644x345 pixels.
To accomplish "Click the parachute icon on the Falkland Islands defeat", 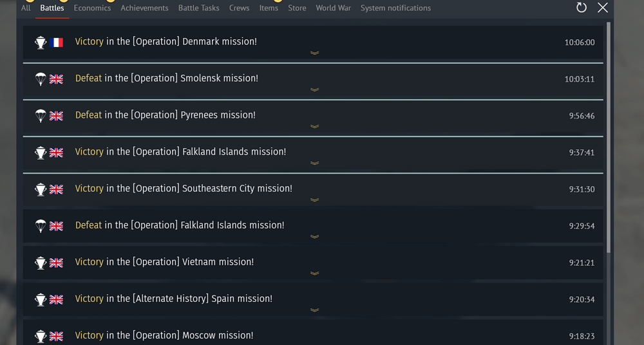I will [x=41, y=226].
